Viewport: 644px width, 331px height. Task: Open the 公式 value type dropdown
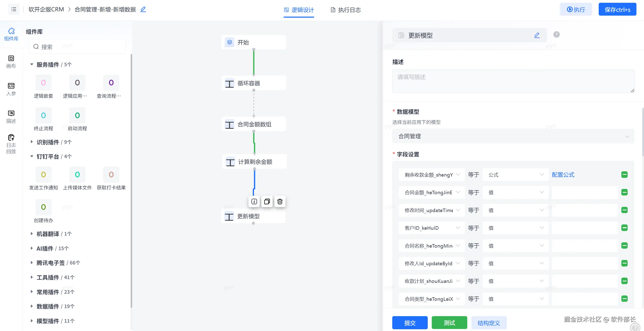[x=516, y=175]
